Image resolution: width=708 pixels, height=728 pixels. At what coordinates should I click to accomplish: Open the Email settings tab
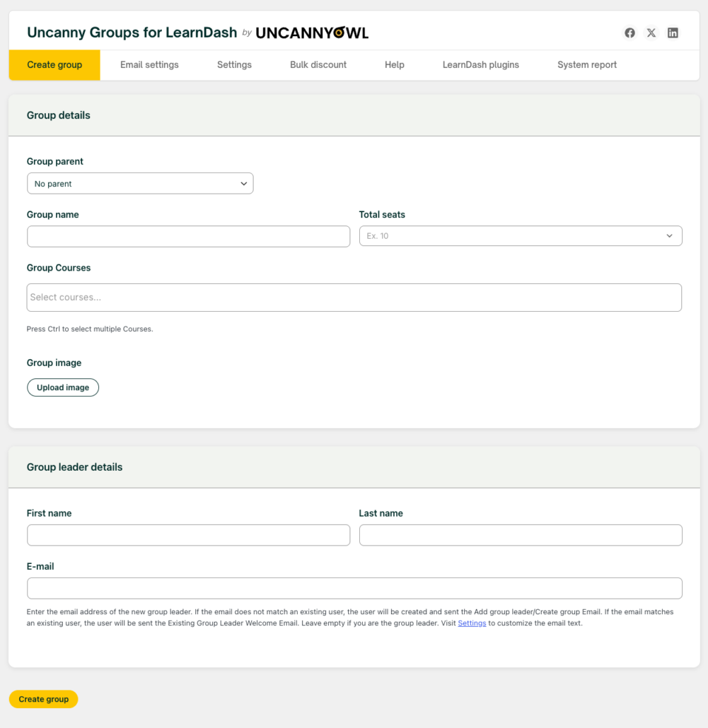[149, 65]
